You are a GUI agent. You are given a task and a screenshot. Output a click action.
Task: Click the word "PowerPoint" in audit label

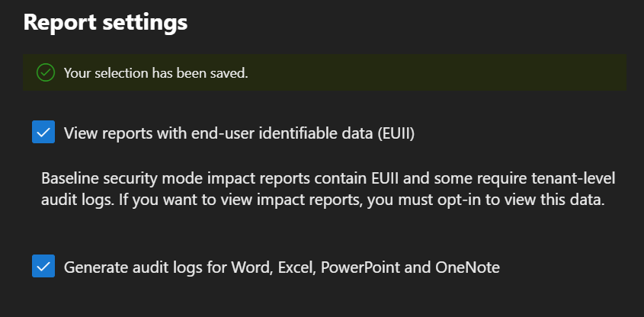[x=361, y=267]
